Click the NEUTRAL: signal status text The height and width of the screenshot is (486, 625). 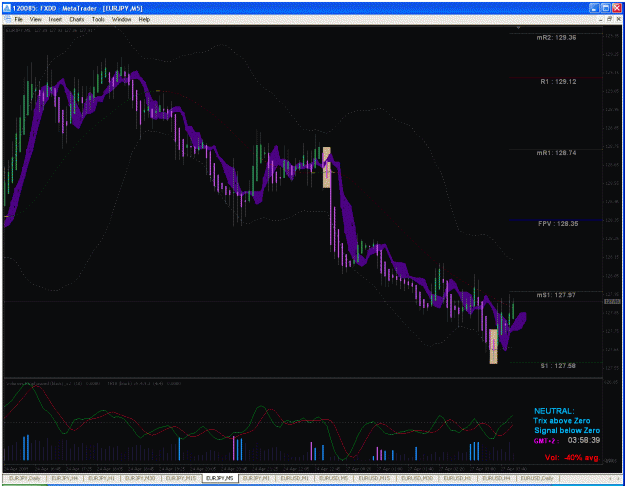point(554,411)
